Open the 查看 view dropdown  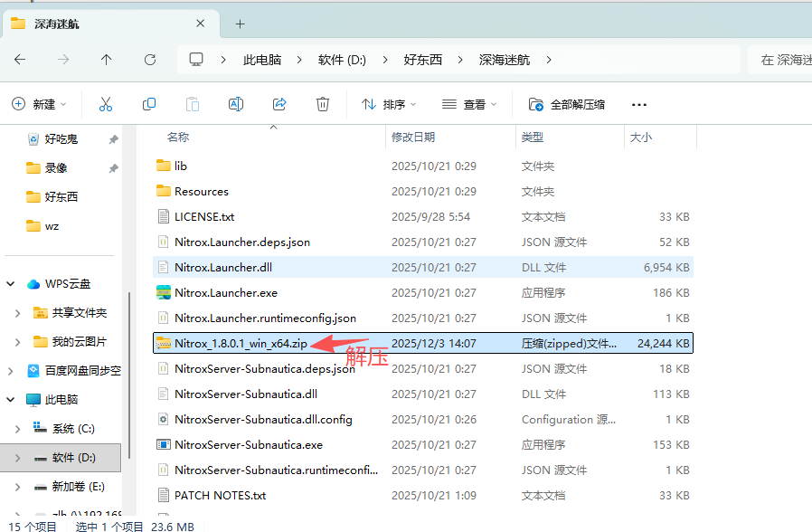tap(470, 104)
